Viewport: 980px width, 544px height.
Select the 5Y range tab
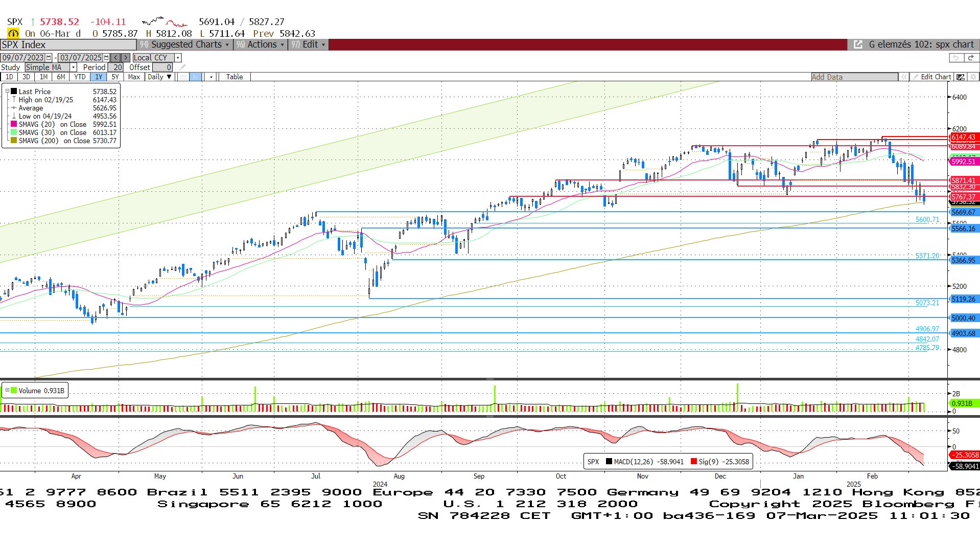click(115, 77)
